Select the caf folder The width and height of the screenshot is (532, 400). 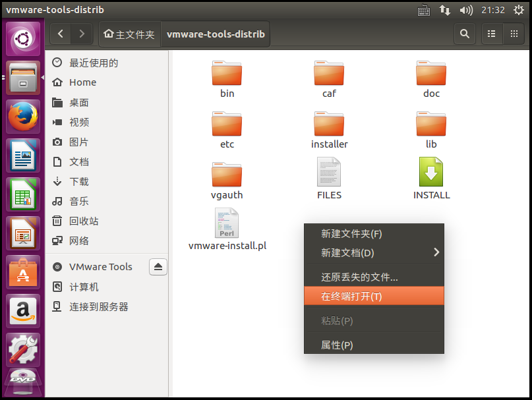click(329, 80)
